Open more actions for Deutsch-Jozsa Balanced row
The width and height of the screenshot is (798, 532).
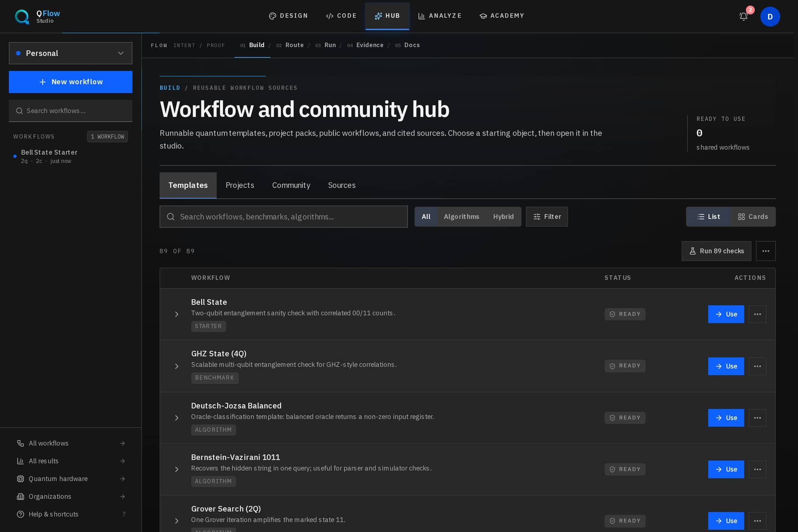(x=757, y=418)
